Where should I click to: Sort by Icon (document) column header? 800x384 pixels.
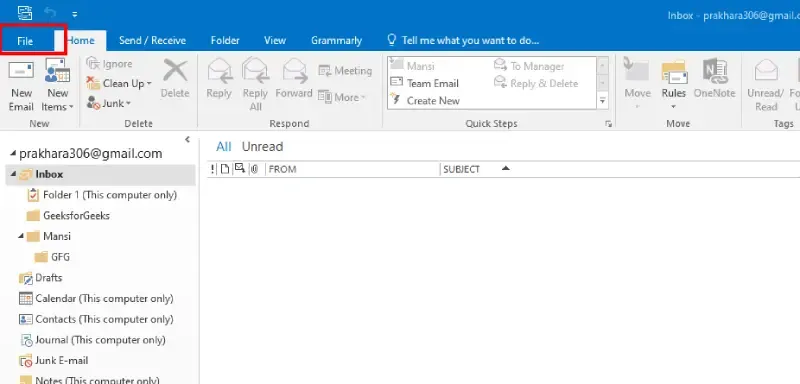click(225, 169)
